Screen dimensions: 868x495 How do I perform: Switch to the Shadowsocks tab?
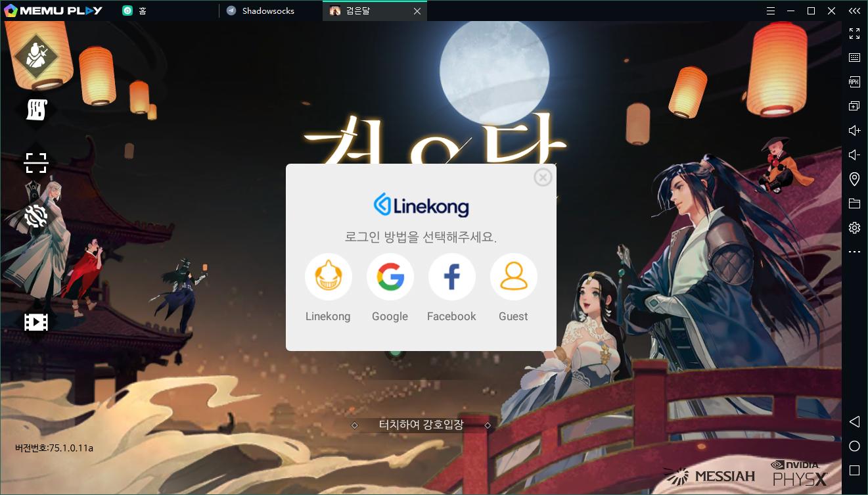tap(268, 11)
